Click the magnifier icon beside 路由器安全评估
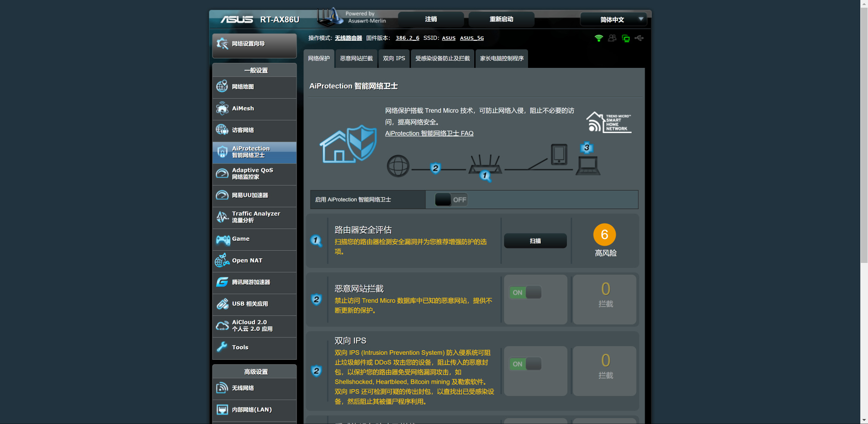The height and width of the screenshot is (424, 868). pos(316,241)
